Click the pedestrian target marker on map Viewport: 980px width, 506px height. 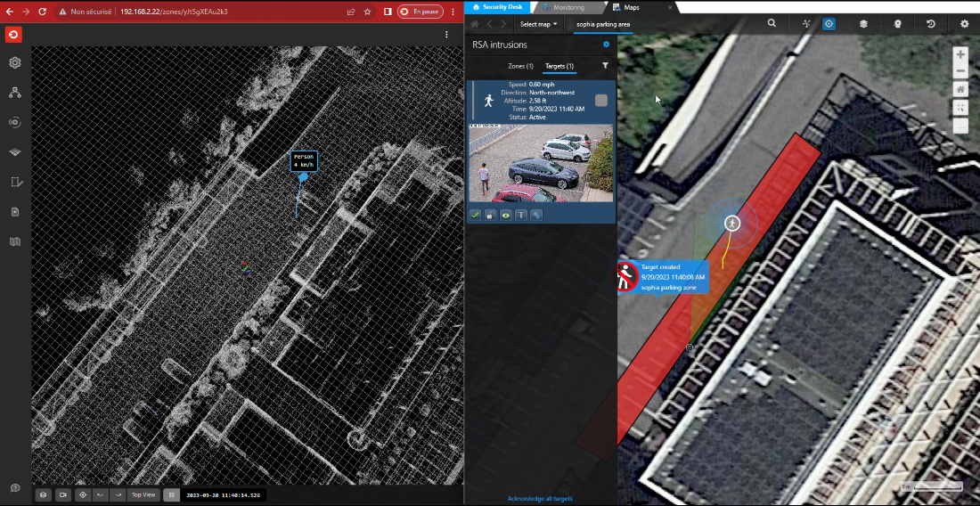click(731, 223)
